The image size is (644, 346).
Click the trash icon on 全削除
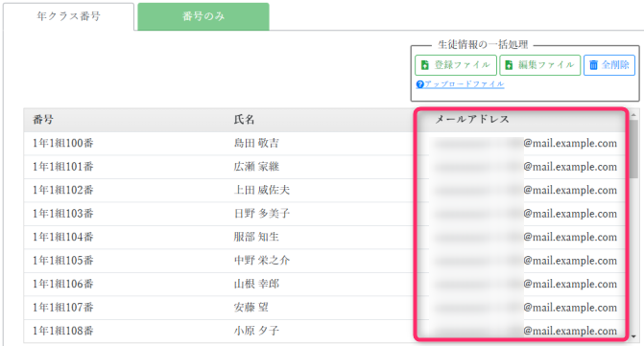pyautogui.click(x=593, y=65)
